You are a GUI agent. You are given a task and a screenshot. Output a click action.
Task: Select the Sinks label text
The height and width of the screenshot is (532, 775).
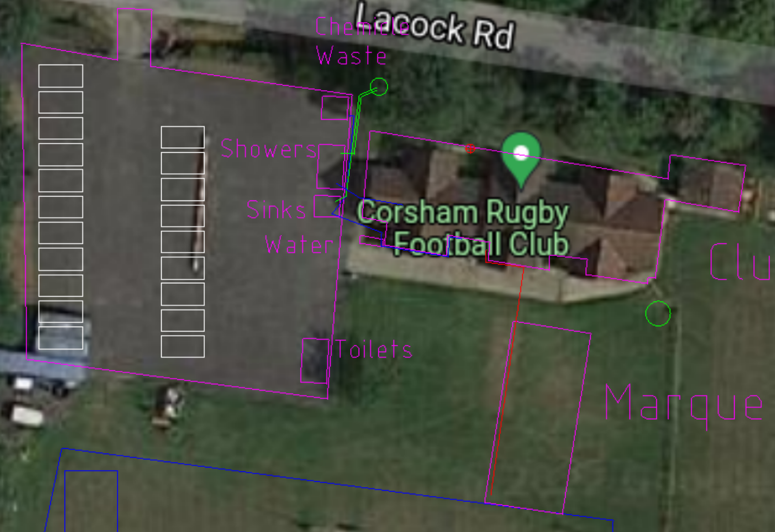coord(276,209)
